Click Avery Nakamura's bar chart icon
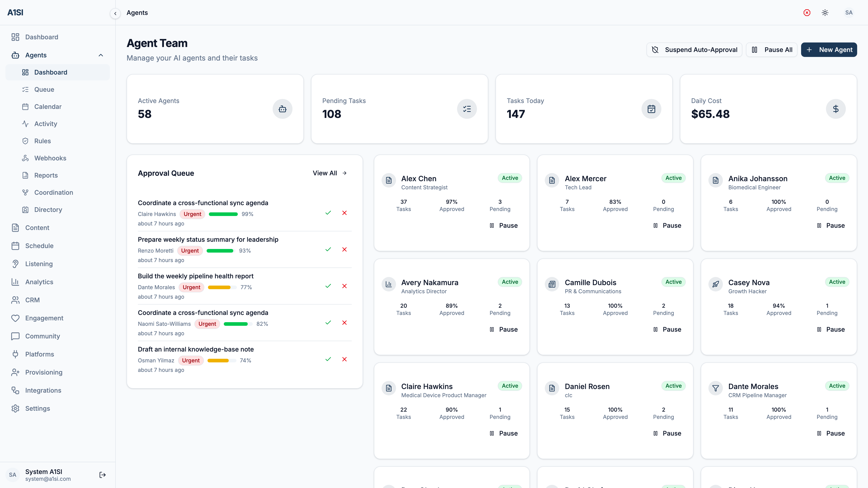The width and height of the screenshot is (868, 488). (389, 284)
